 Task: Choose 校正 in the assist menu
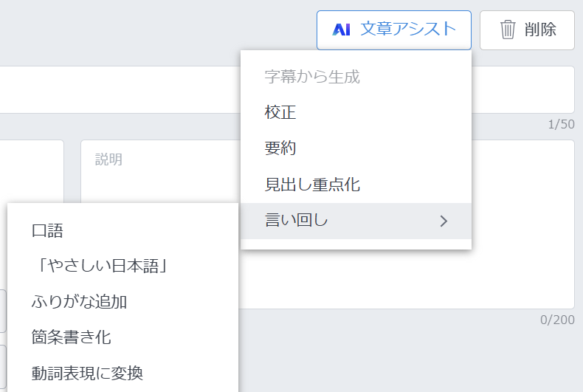click(x=280, y=112)
